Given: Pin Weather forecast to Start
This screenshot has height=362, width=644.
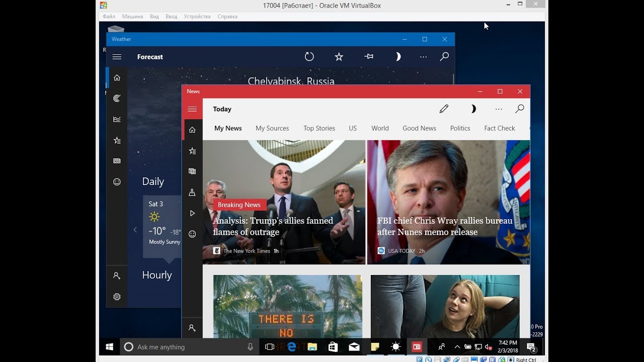Looking at the screenshot, I should click(369, 57).
